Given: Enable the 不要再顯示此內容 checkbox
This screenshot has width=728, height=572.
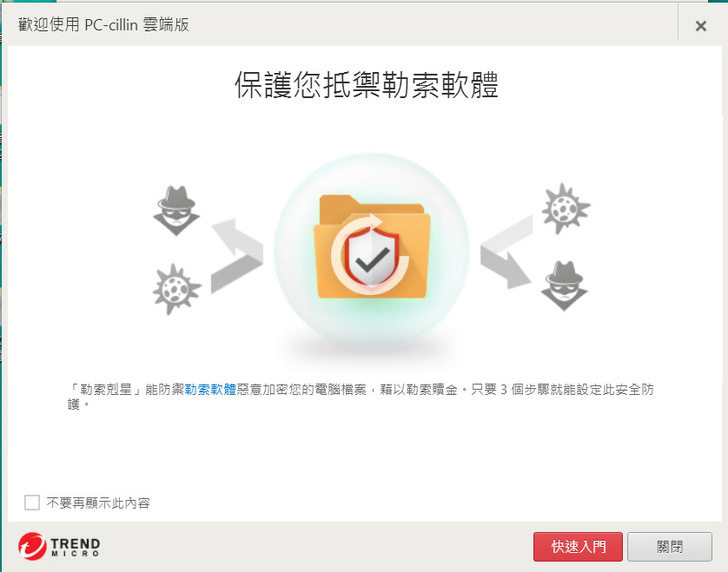Looking at the screenshot, I should 32,502.
